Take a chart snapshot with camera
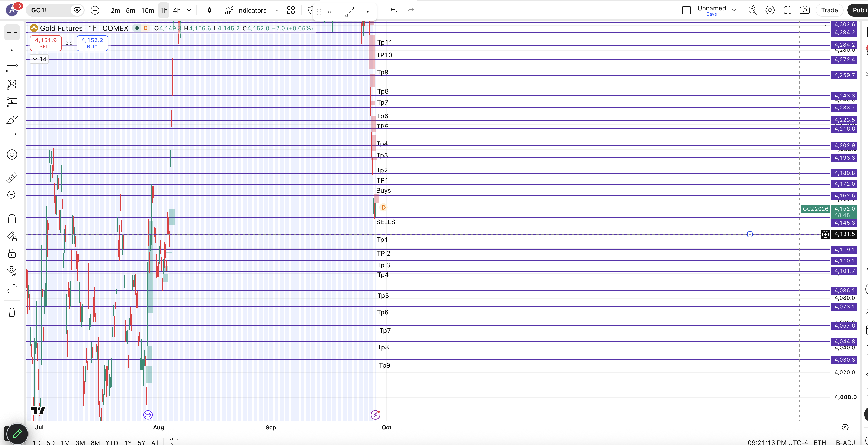The image size is (868, 445). tap(805, 10)
